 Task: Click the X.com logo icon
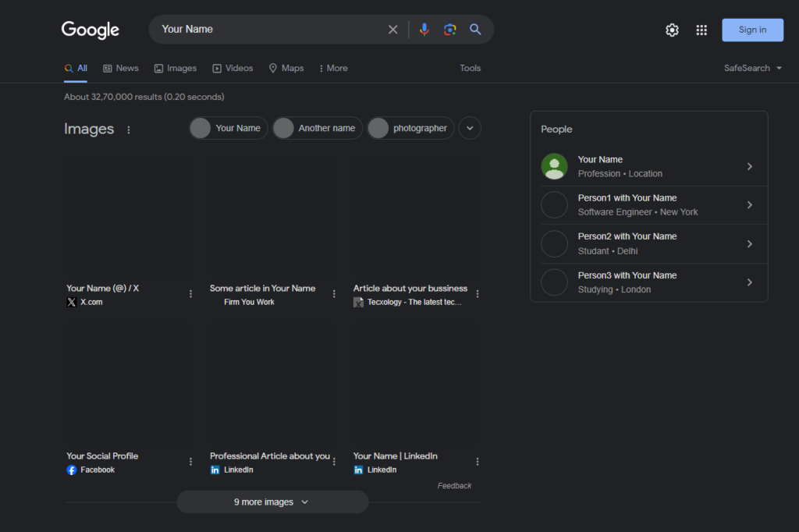pyautogui.click(x=71, y=302)
